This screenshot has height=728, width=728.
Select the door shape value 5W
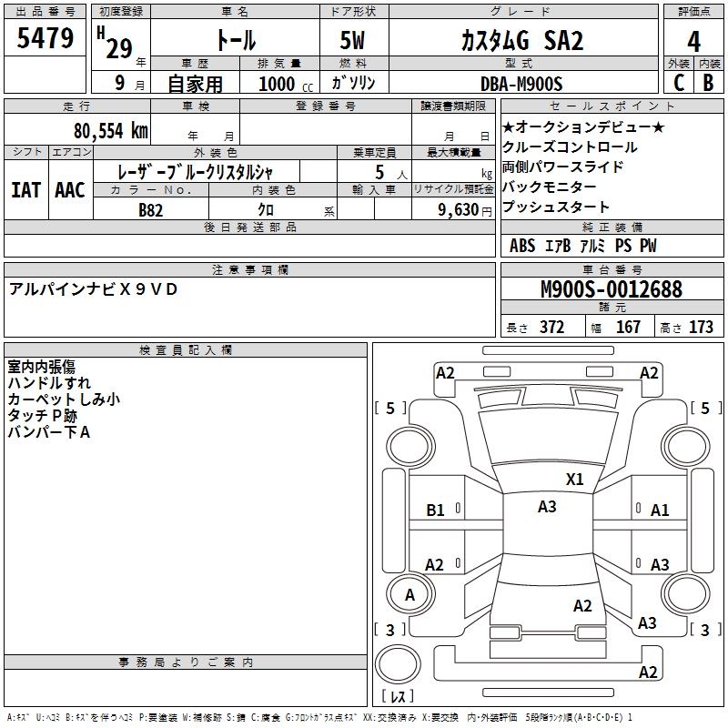[x=353, y=40]
